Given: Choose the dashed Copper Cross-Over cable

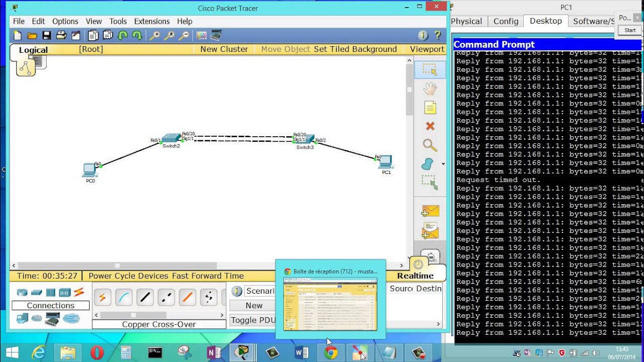Looking at the screenshot, I should point(166,298).
